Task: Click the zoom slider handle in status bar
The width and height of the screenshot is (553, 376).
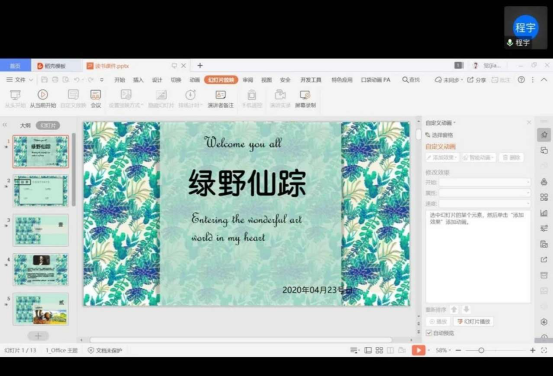Action: (481, 350)
